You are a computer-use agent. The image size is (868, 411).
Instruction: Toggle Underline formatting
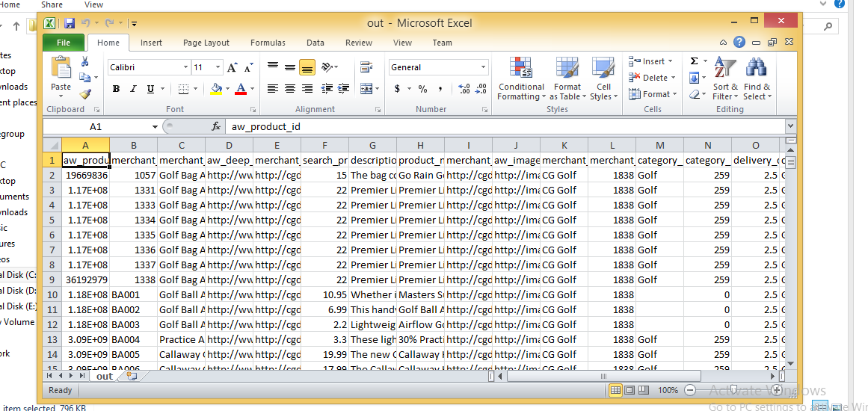(150, 88)
